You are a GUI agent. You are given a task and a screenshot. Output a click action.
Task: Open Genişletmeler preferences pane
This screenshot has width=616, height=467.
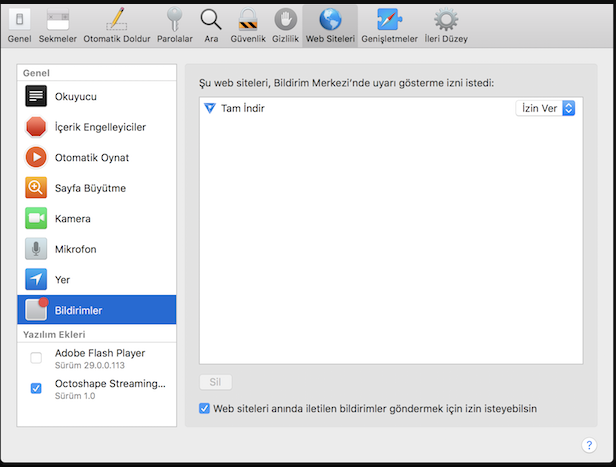(389, 25)
